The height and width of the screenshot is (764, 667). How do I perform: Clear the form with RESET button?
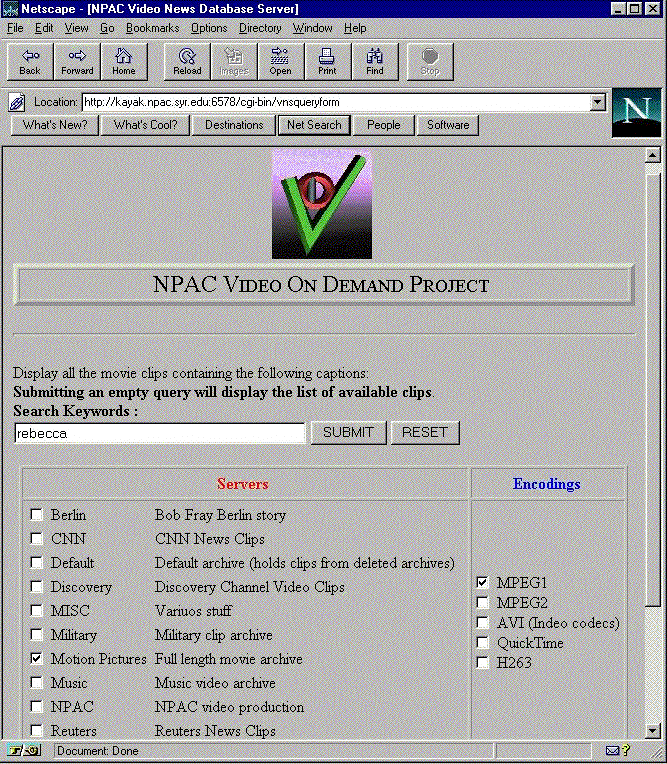pos(425,433)
